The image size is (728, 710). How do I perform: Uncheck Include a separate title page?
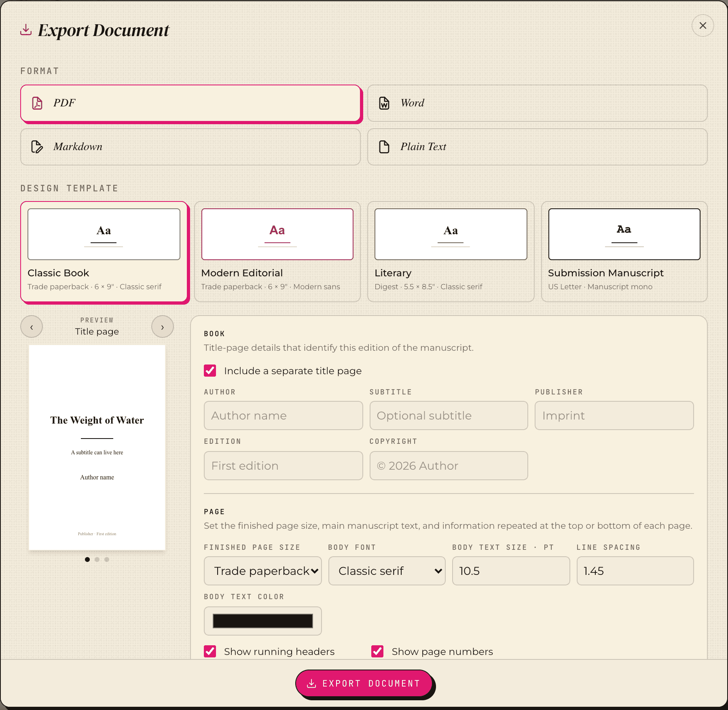coord(210,371)
